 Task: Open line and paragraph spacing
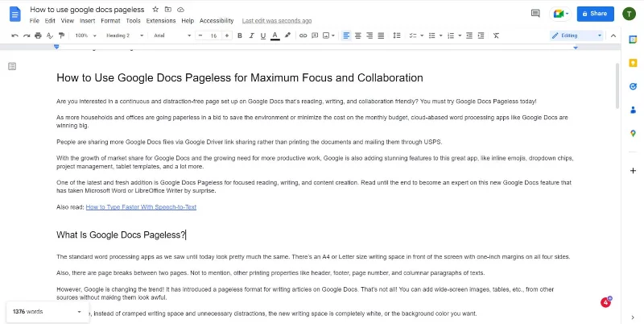coord(397,35)
